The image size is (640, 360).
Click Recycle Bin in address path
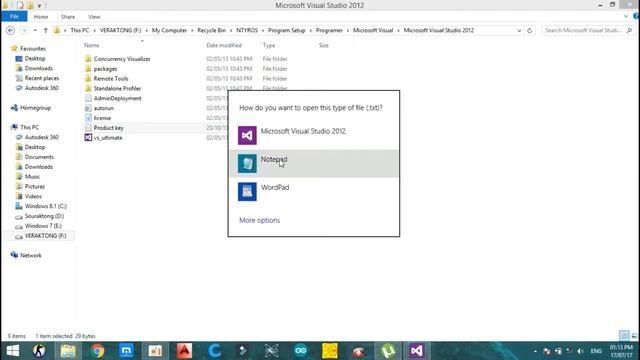point(211,31)
